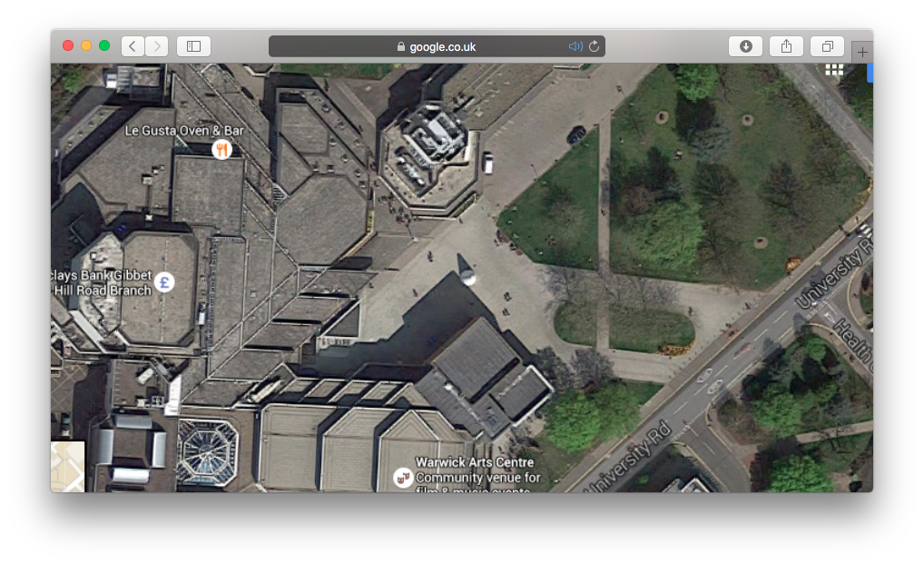Go forward to the next page

coord(156,45)
